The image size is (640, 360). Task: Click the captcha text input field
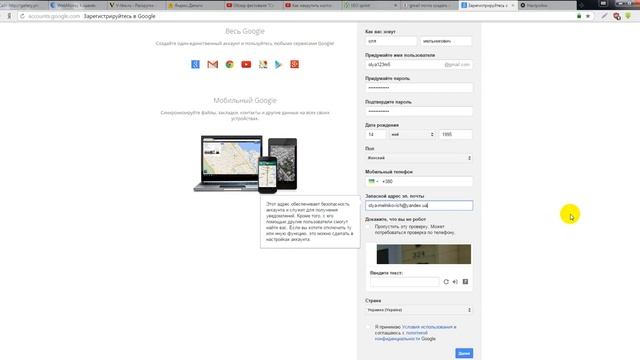(405, 282)
